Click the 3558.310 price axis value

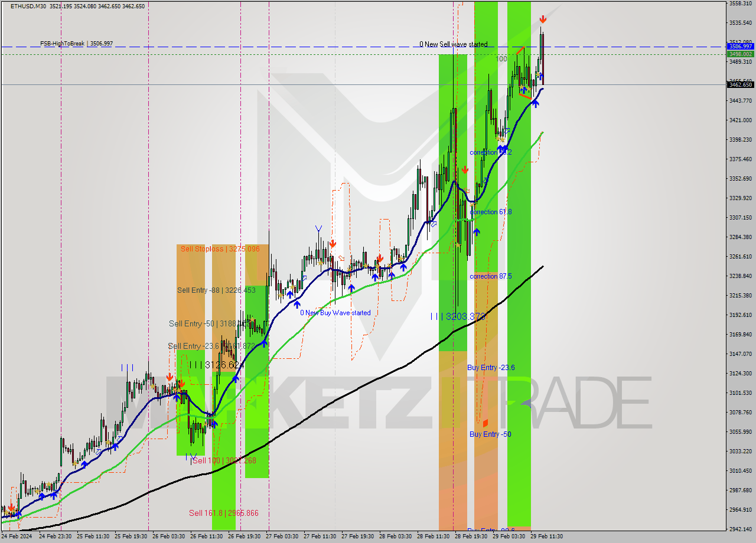740,4
